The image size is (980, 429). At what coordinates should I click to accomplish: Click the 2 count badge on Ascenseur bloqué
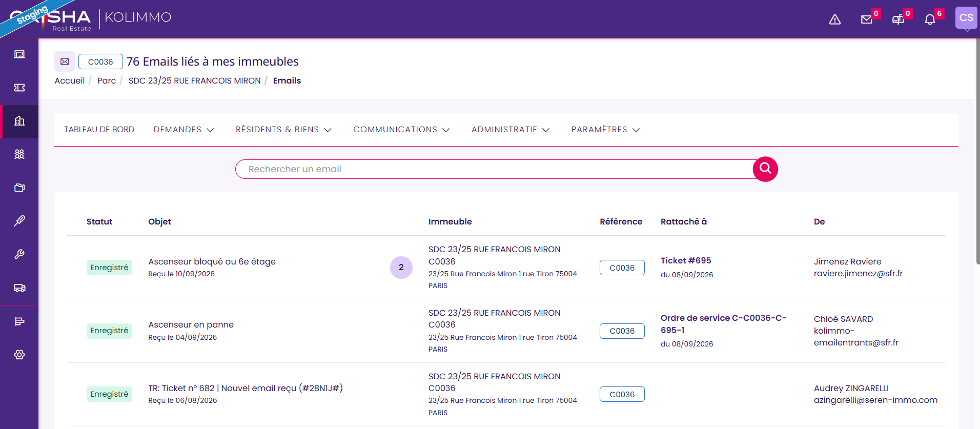[x=401, y=268]
